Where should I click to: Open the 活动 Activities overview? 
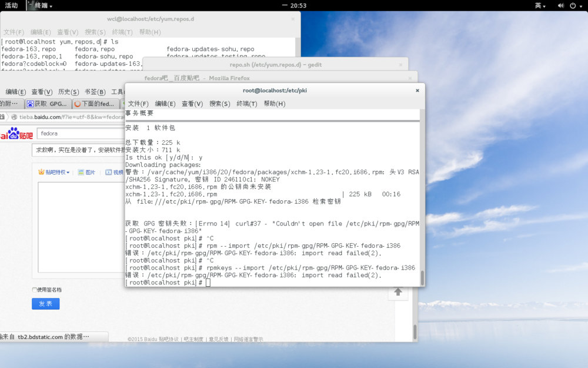(x=11, y=5)
